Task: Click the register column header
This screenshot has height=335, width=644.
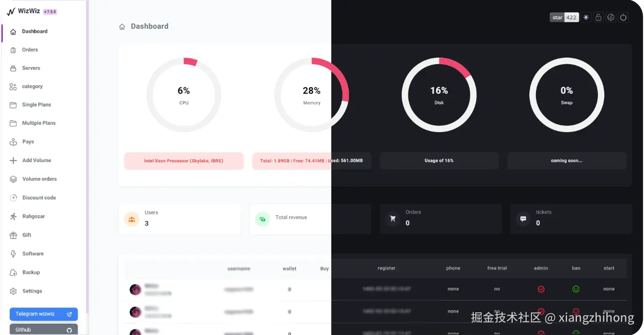Action: coord(386,268)
